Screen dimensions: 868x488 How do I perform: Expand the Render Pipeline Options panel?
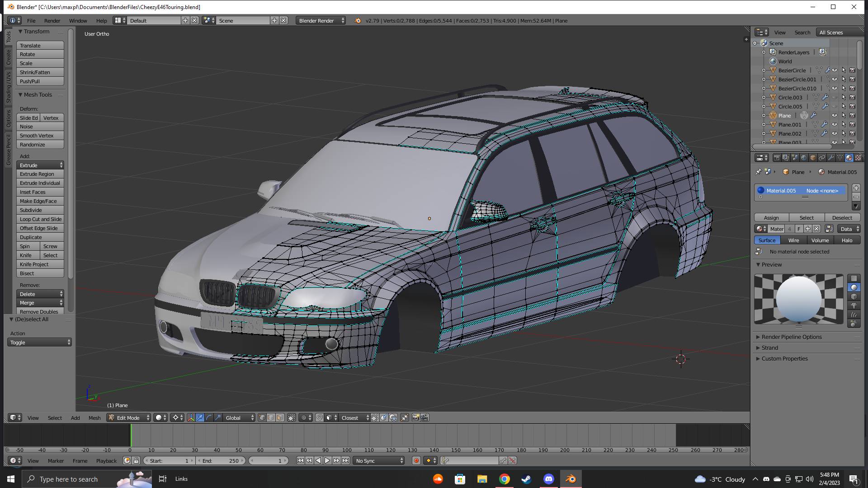click(x=791, y=337)
